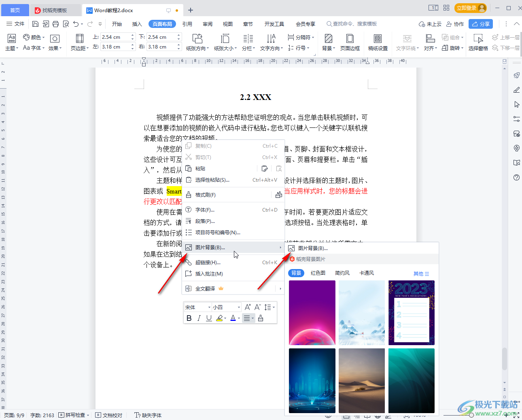Click the Undo arrow icon

point(76,24)
